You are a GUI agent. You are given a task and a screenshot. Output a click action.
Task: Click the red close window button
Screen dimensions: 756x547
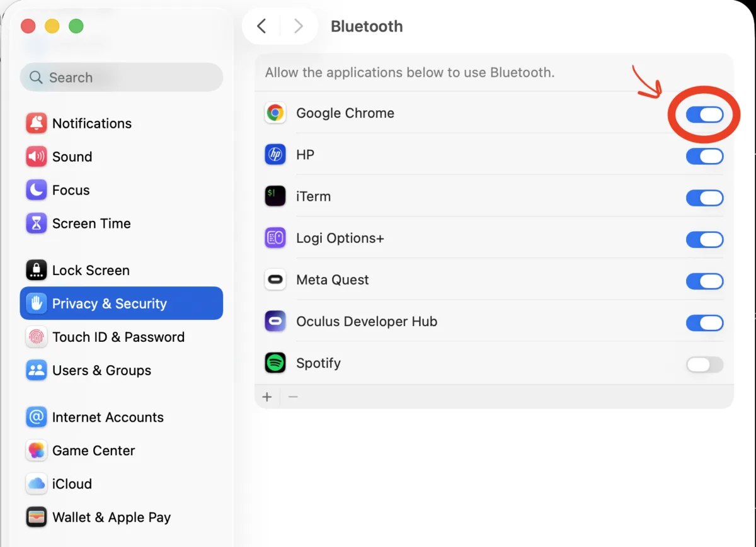28,26
